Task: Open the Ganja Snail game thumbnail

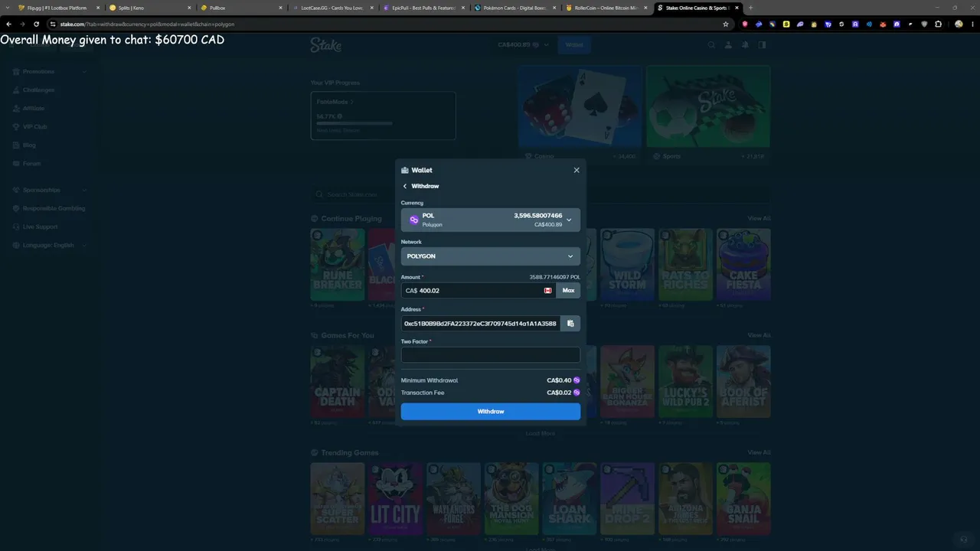Action: [x=743, y=498]
